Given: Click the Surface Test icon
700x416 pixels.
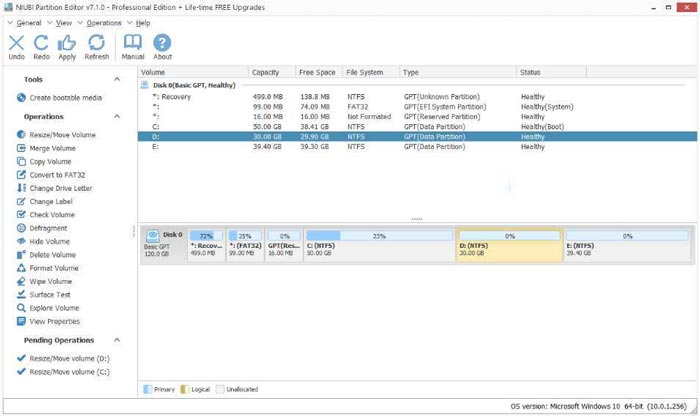Looking at the screenshot, I should 21,295.
